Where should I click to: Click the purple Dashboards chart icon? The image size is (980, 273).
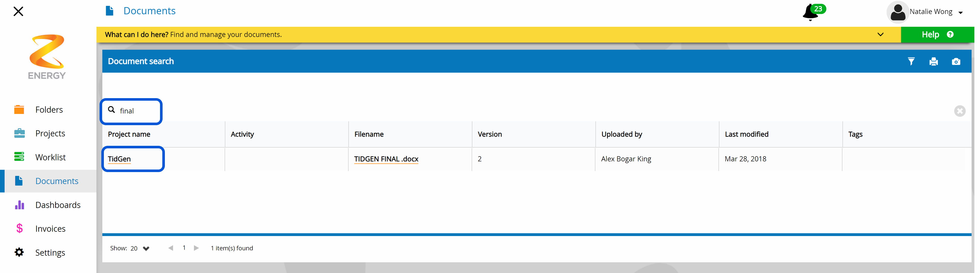(x=19, y=205)
